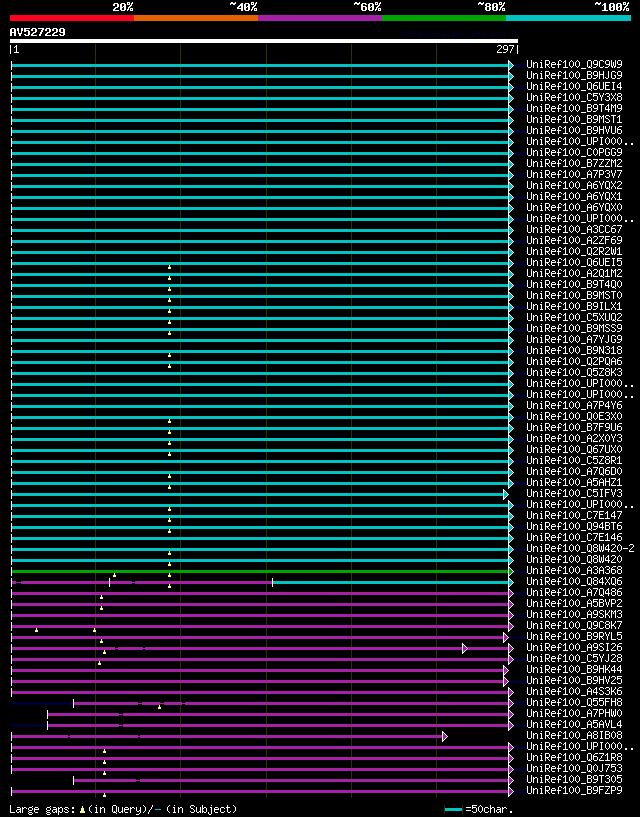Viewport: 640px width, 817px height.
Task: Select the UniRef100_B9FZP9 label
Action: coord(574,790)
